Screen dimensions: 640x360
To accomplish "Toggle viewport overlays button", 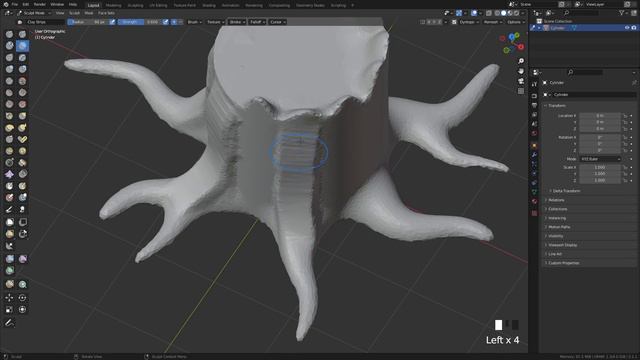I will (474, 13).
